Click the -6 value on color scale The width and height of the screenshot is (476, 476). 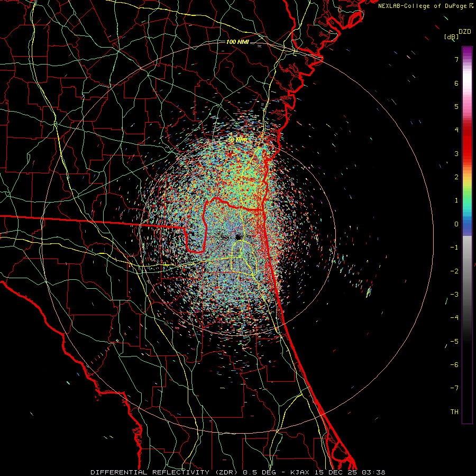[x=454, y=365]
